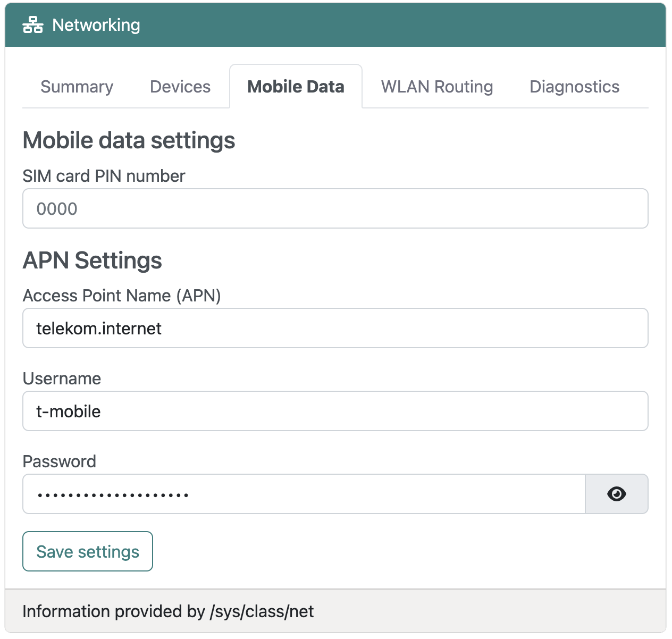The height and width of the screenshot is (639, 672).
Task: Select the Mobile Data tab
Action: coord(296,87)
